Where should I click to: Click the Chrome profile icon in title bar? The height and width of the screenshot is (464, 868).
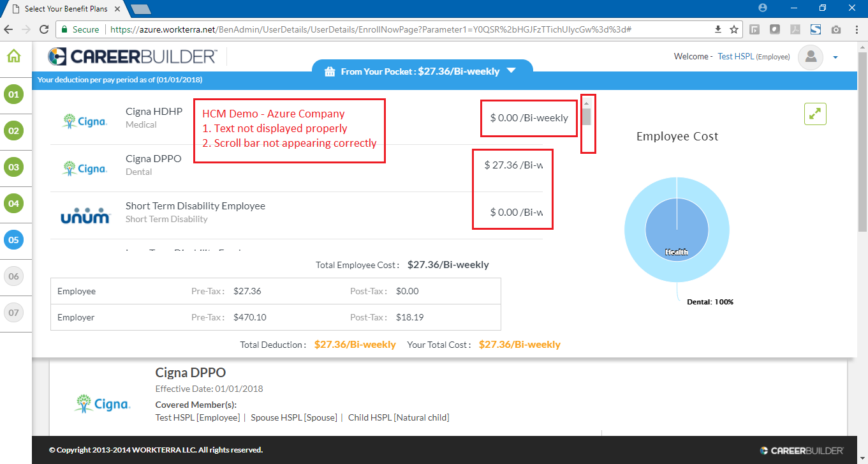[x=763, y=8]
